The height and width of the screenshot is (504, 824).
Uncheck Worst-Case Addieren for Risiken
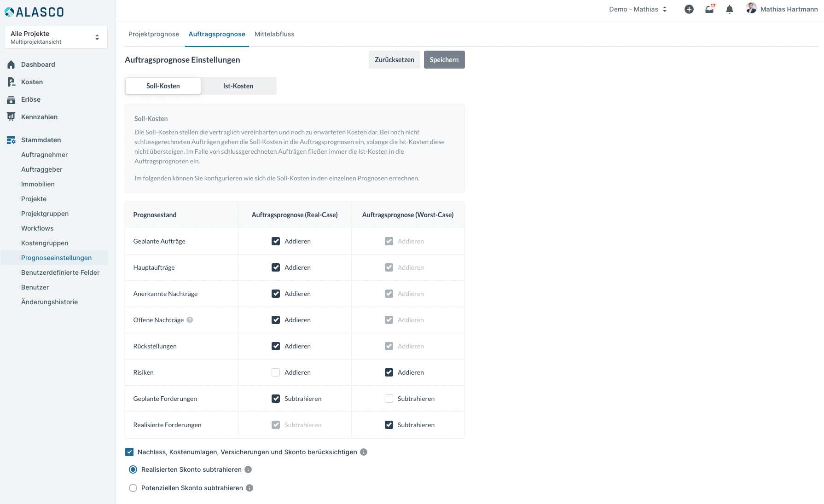(389, 372)
